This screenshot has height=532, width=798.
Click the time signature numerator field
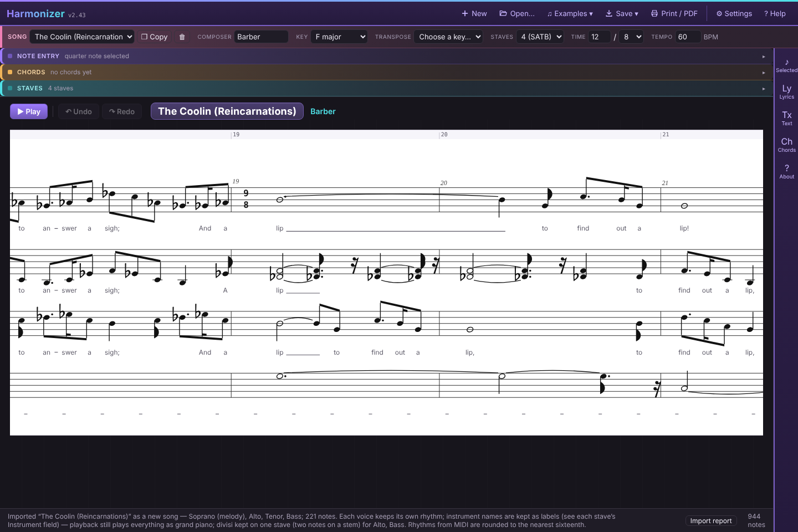point(599,37)
